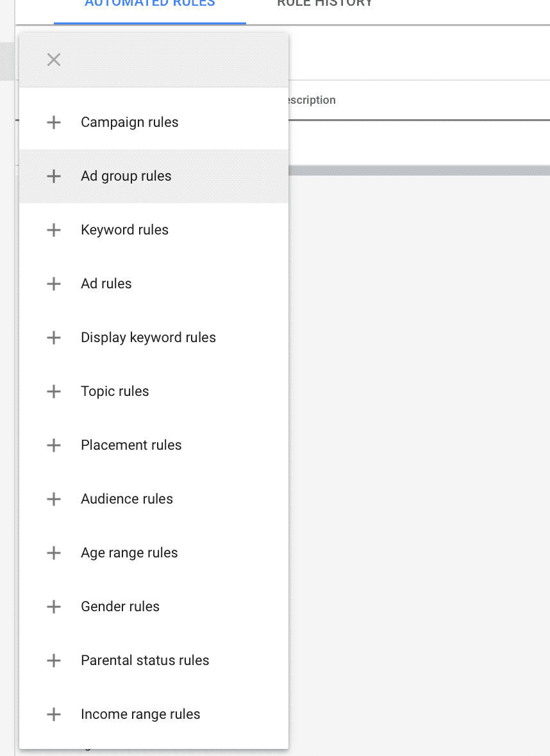Choose Ad group rules option
550x756 pixels.
(153, 176)
